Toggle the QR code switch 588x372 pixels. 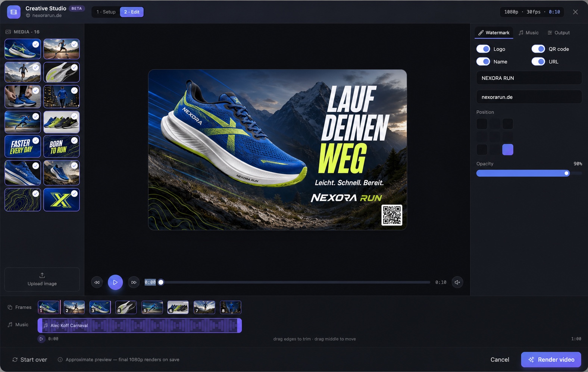coord(538,49)
